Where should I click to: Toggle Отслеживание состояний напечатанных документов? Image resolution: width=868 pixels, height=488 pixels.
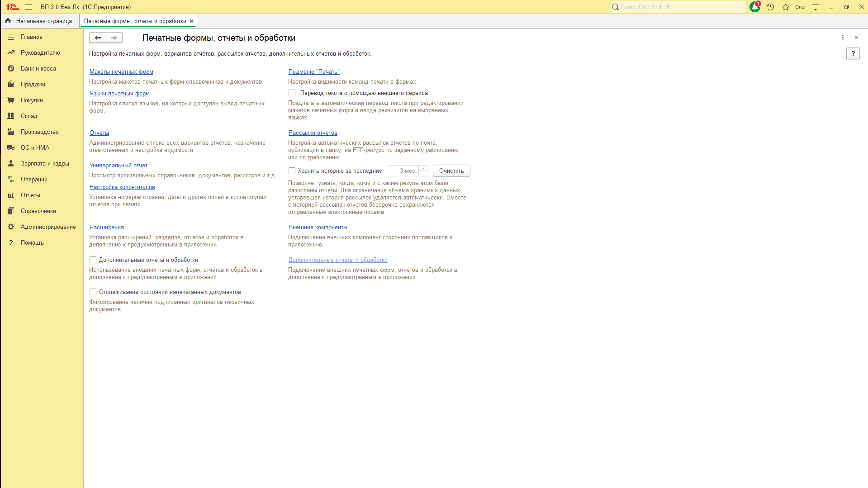pos(93,292)
